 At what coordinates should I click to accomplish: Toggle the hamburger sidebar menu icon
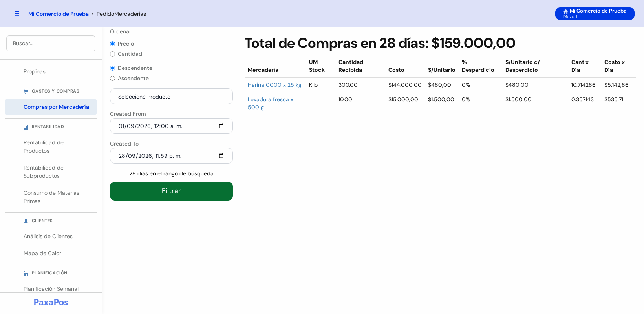click(x=17, y=13)
